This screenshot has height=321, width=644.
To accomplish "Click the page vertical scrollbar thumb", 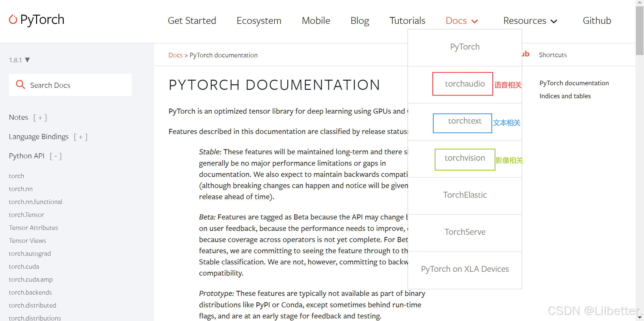I will pos(639,30).
